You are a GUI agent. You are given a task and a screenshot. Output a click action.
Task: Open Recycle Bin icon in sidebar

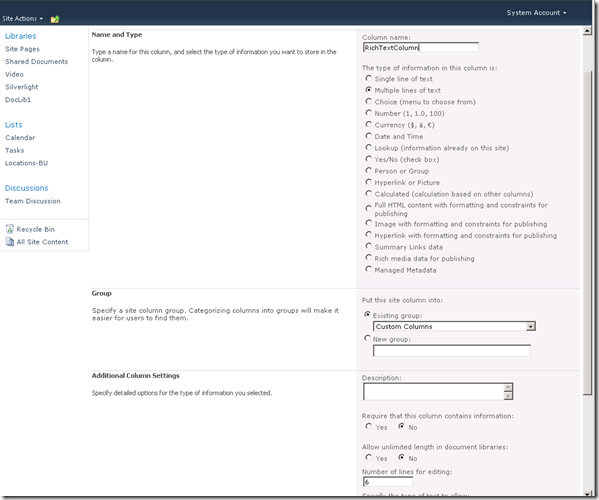click(x=10, y=229)
